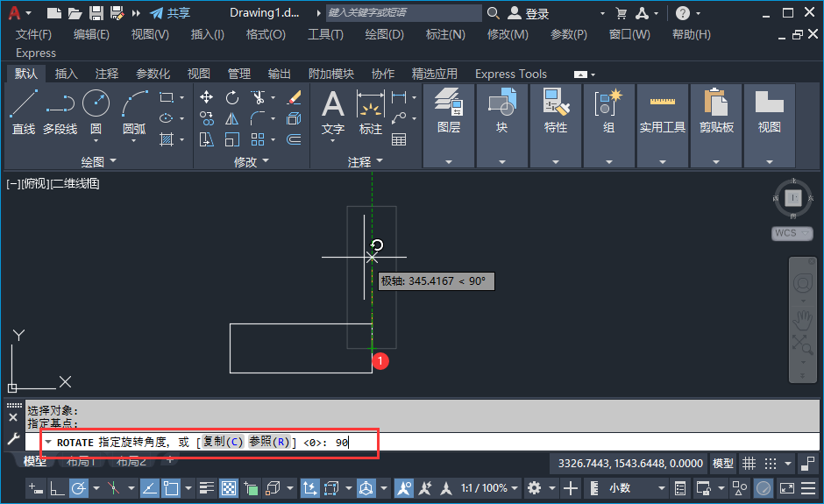This screenshot has width=824, height=504.
Task: Open the 文件(F) menu
Action: tap(33, 35)
